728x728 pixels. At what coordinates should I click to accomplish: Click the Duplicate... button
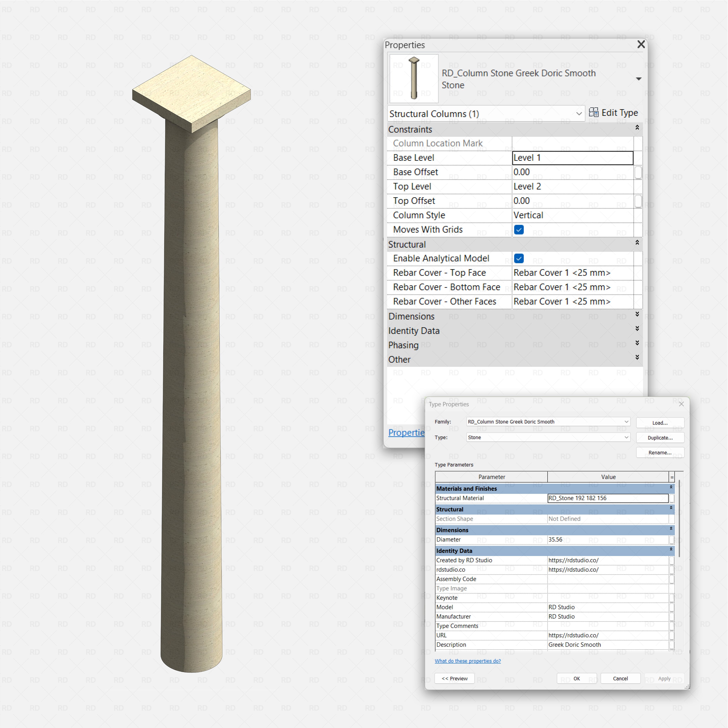[x=660, y=437]
